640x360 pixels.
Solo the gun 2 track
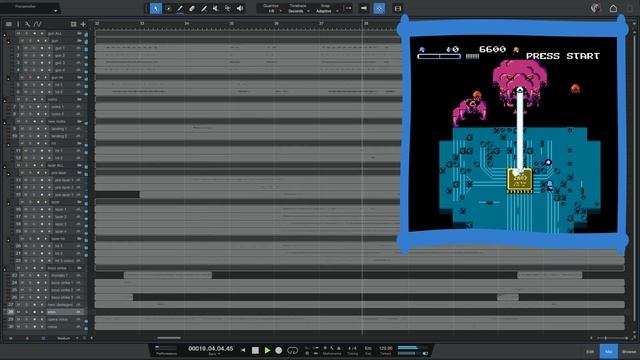coord(33,56)
